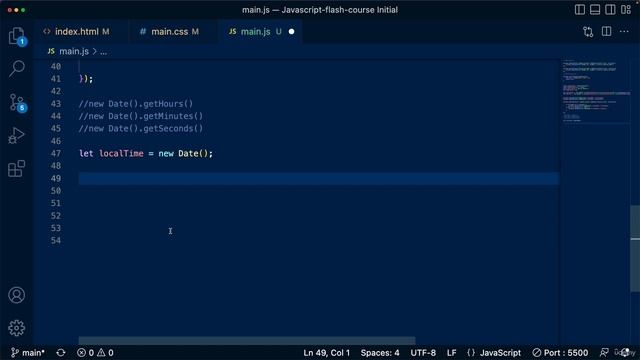The height and width of the screenshot is (360, 640).
Task: Open Problems via errors and warnings count
Action: pos(95,353)
